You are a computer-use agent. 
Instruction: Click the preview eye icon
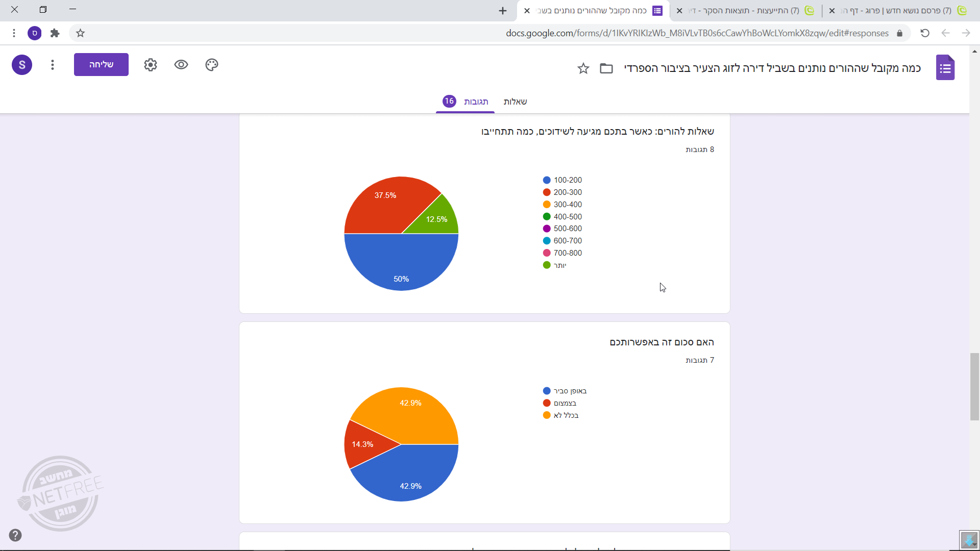(x=181, y=65)
